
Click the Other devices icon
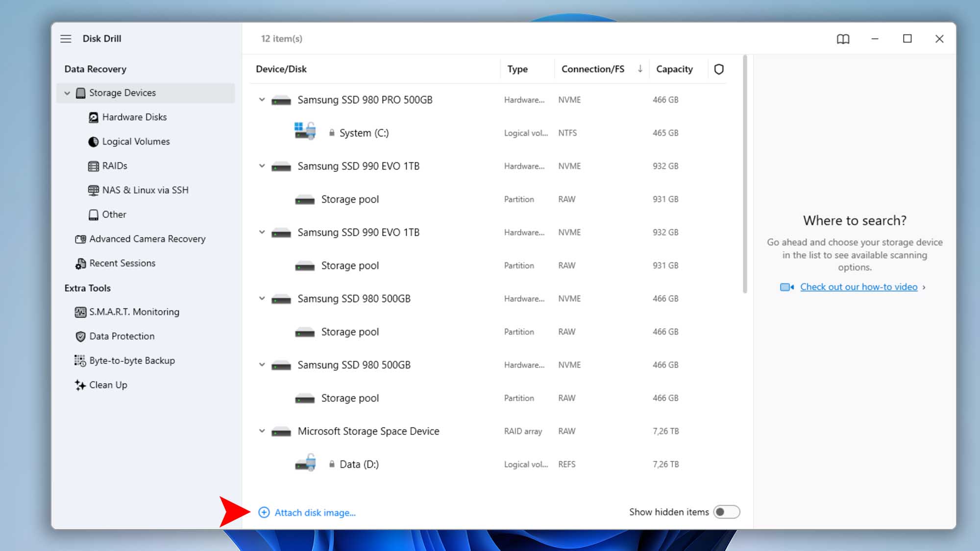[x=93, y=215]
